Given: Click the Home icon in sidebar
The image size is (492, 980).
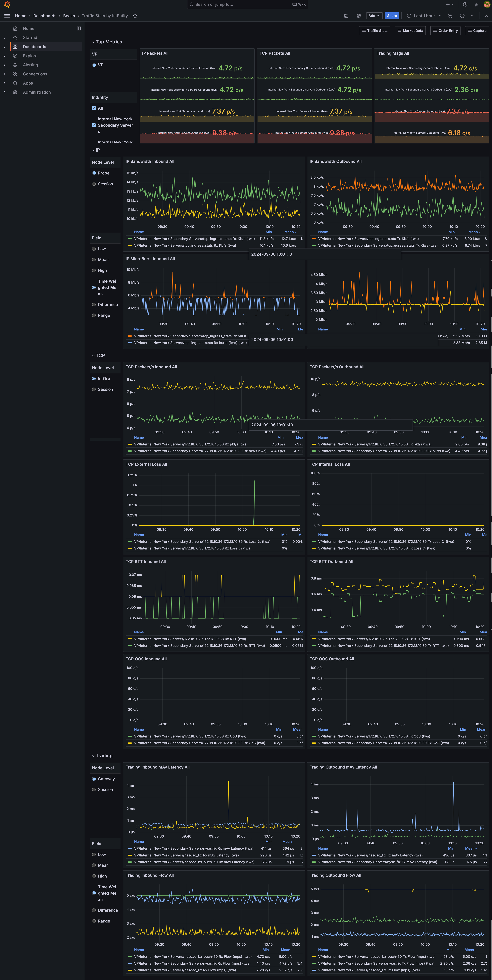Looking at the screenshot, I should click(15, 28).
